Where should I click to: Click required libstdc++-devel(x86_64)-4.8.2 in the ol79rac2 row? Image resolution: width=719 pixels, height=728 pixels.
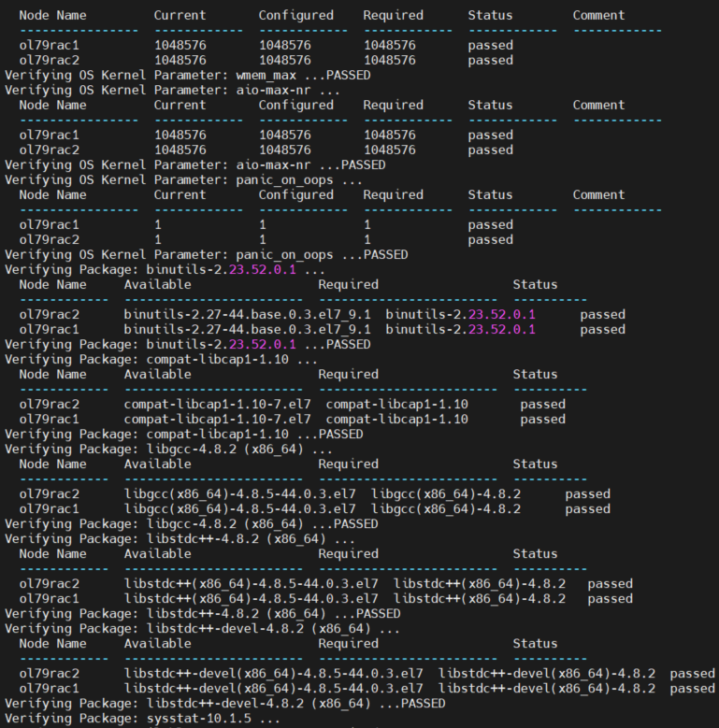point(547,674)
